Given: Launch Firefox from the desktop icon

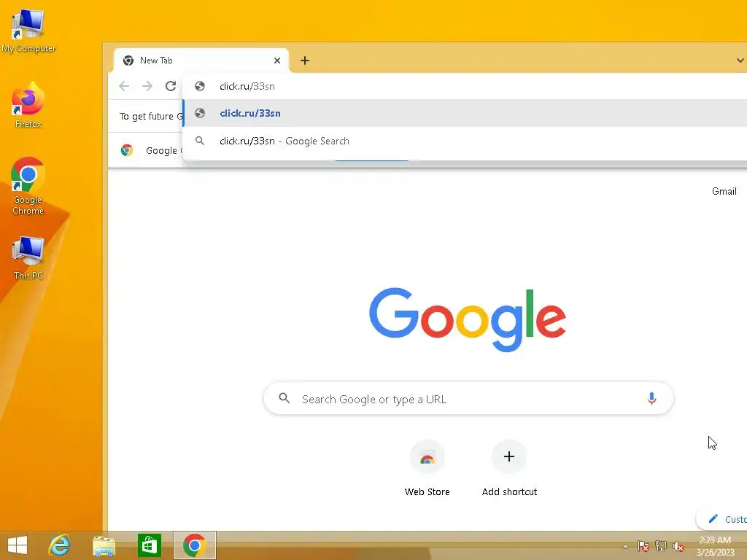Looking at the screenshot, I should point(28,105).
